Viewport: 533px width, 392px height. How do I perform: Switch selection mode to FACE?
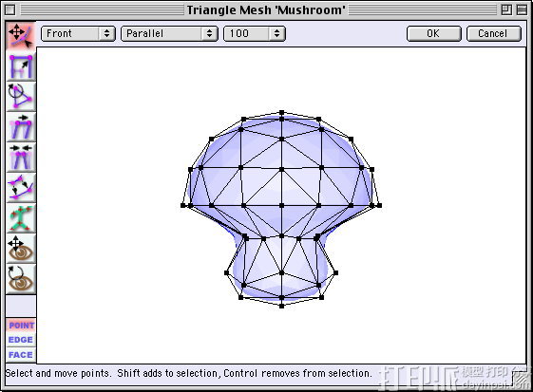(21, 355)
